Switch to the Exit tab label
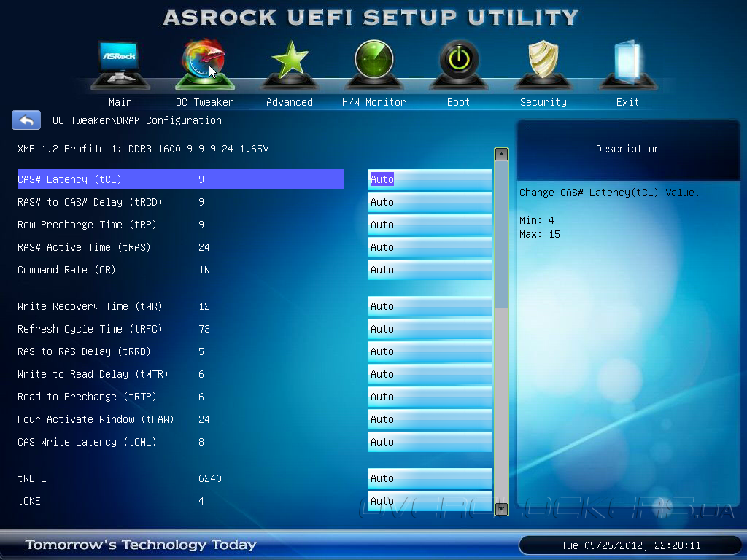 [x=627, y=102]
